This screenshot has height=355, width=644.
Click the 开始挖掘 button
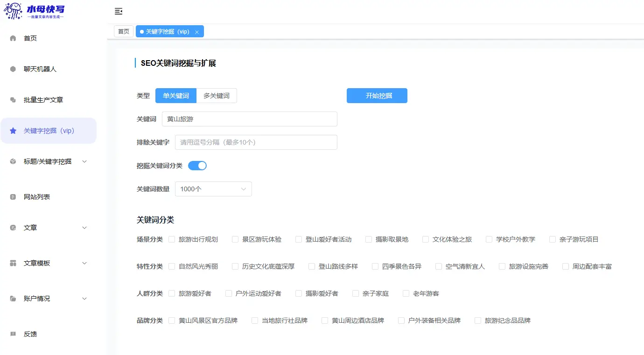[377, 96]
